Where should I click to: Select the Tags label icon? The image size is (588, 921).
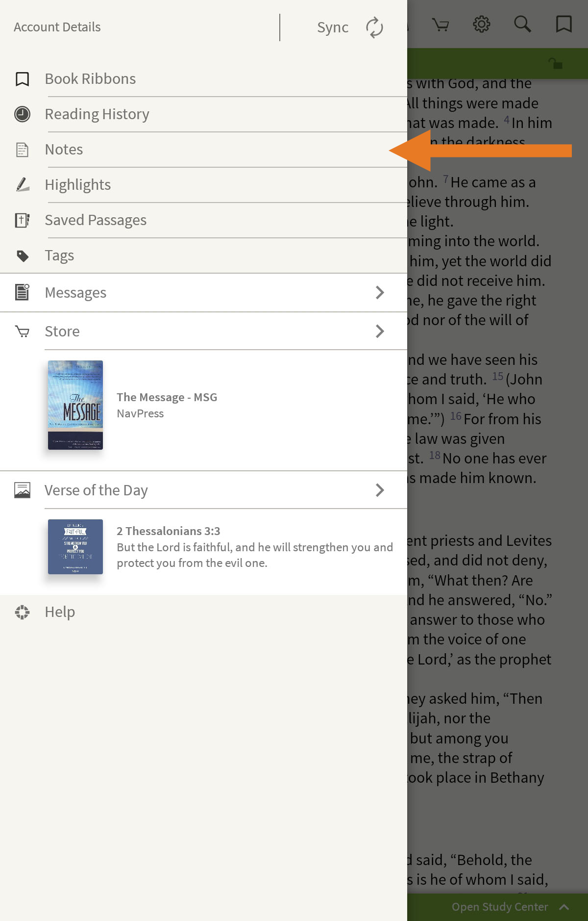tap(23, 256)
